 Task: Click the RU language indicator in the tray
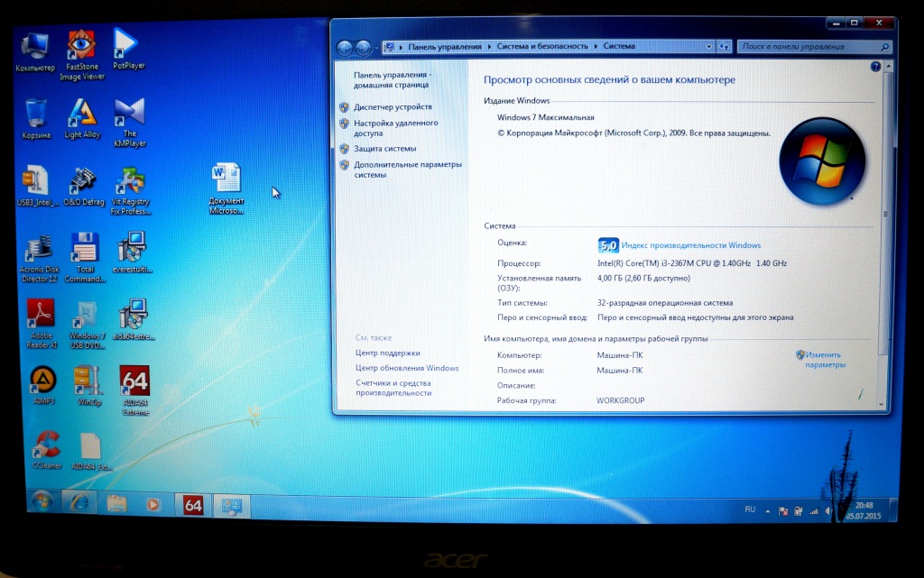coord(750,509)
